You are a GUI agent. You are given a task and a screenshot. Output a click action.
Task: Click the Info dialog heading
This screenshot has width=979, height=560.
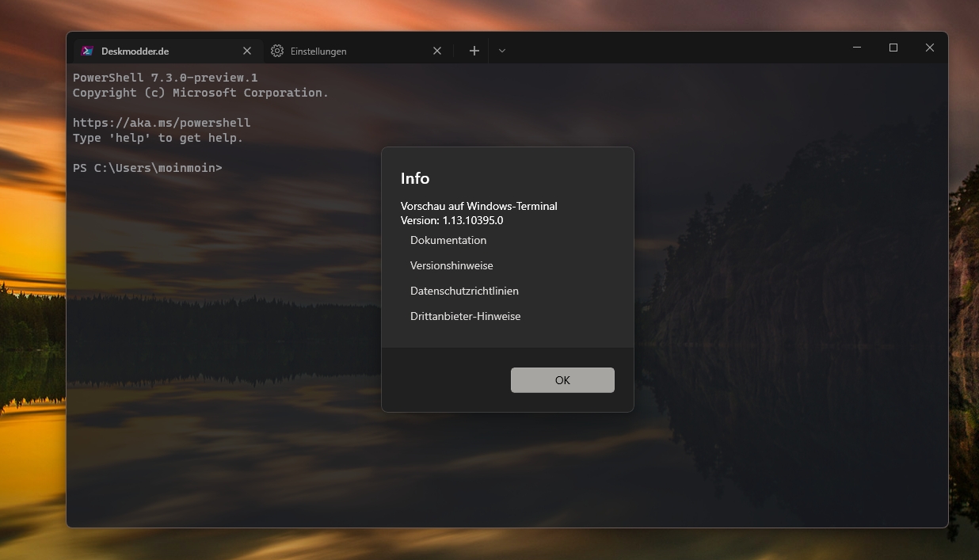coord(415,178)
